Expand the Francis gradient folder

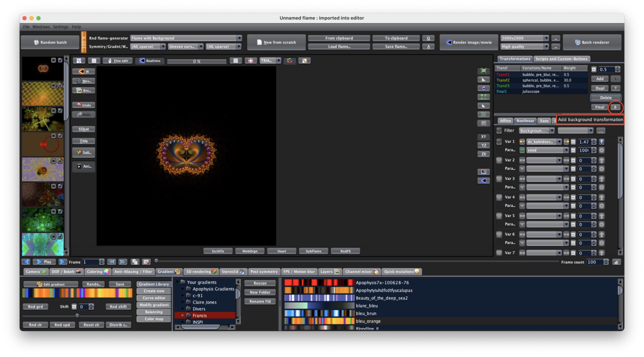pos(183,315)
